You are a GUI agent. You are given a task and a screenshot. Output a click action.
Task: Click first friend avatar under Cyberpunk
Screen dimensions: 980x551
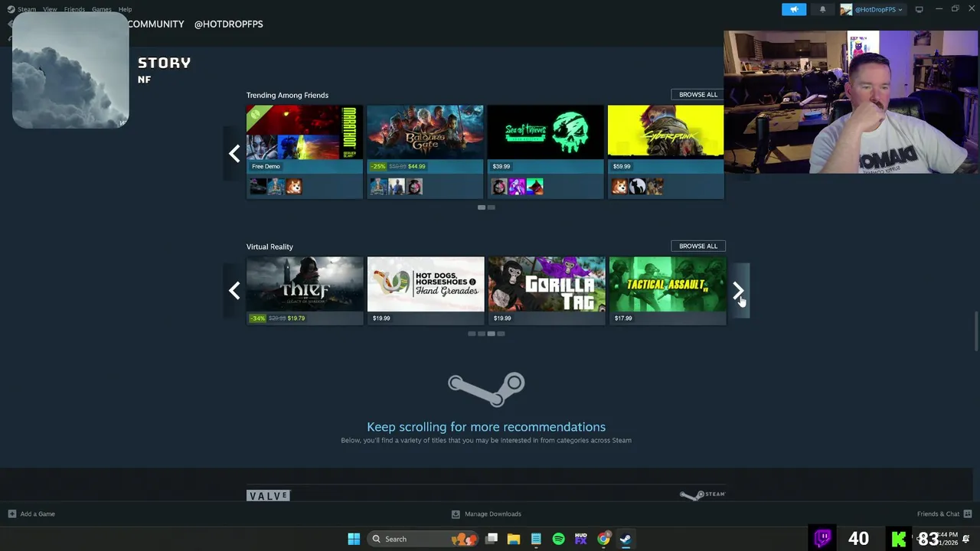click(x=619, y=186)
